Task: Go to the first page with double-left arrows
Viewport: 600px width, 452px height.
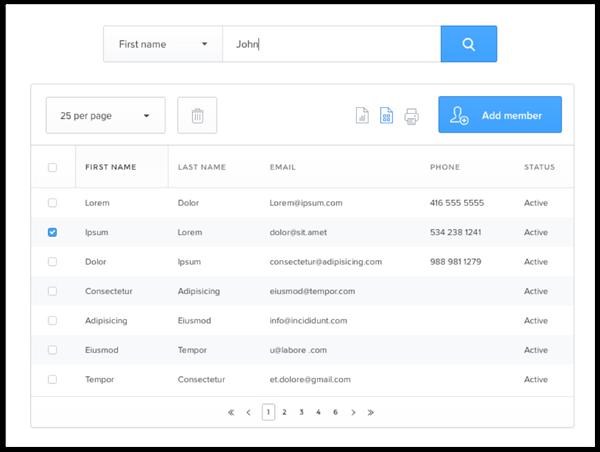Action: point(231,412)
